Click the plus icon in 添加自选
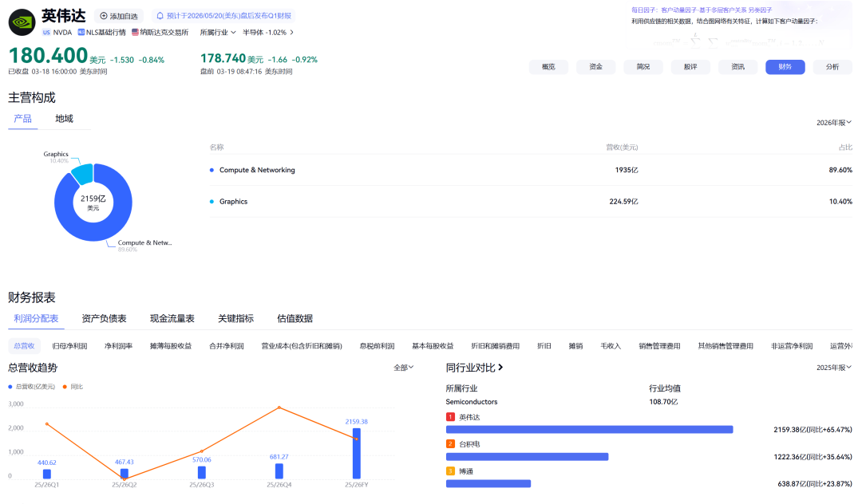The height and width of the screenshot is (504, 862). (104, 16)
